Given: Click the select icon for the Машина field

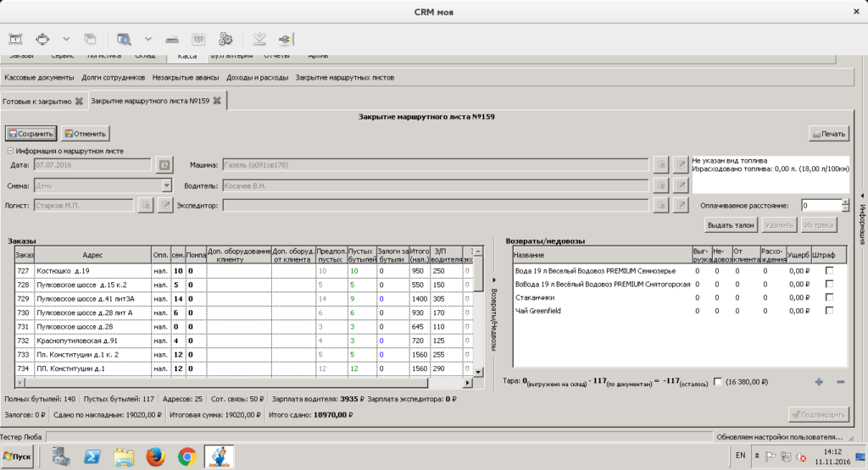Looking at the screenshot, I should tap(660, 164).
